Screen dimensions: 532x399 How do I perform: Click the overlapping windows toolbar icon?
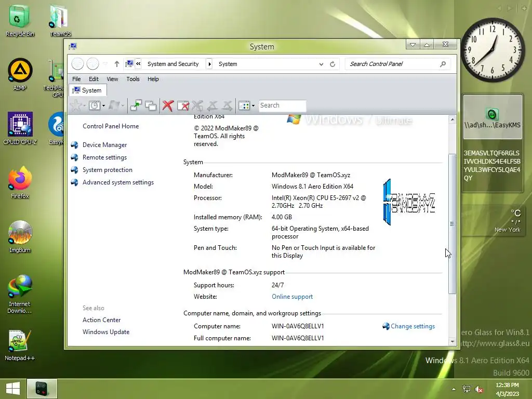click(151, 105)
